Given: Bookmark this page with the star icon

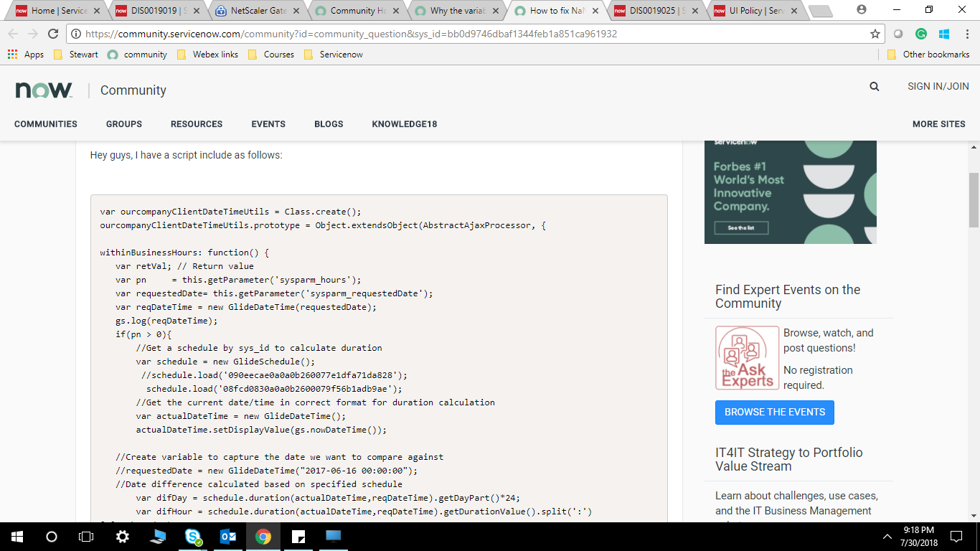Looking at the screenshot, I should coord(875,34).
